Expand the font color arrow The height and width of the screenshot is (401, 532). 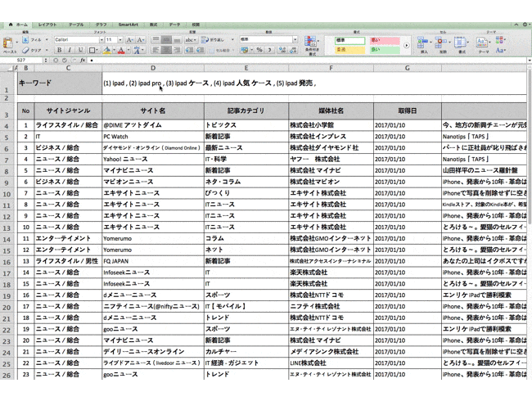[x=128, y=50]
